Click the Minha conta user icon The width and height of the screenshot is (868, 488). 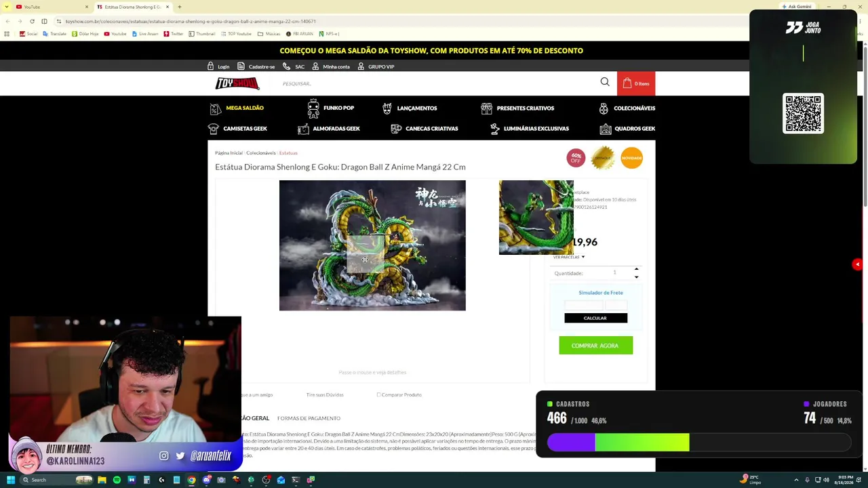coord(315,66)
